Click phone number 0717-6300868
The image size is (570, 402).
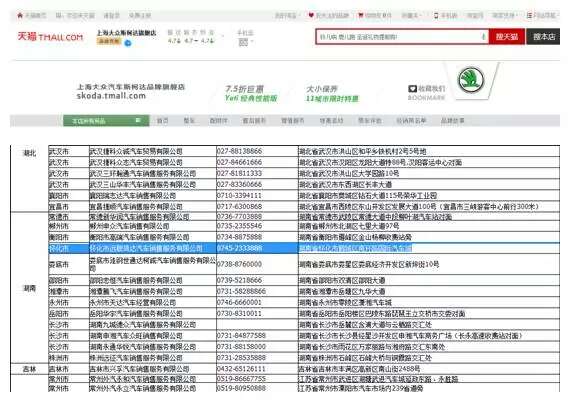click(239, 206)
